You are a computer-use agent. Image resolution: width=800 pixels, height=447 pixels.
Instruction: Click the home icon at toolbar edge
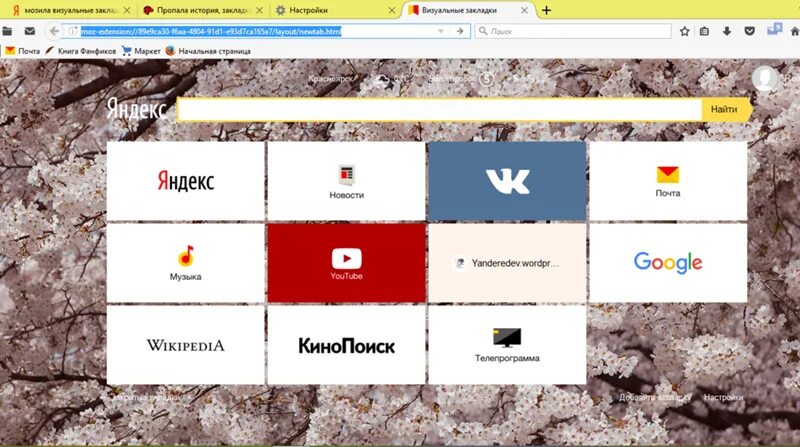coord(794,31)
